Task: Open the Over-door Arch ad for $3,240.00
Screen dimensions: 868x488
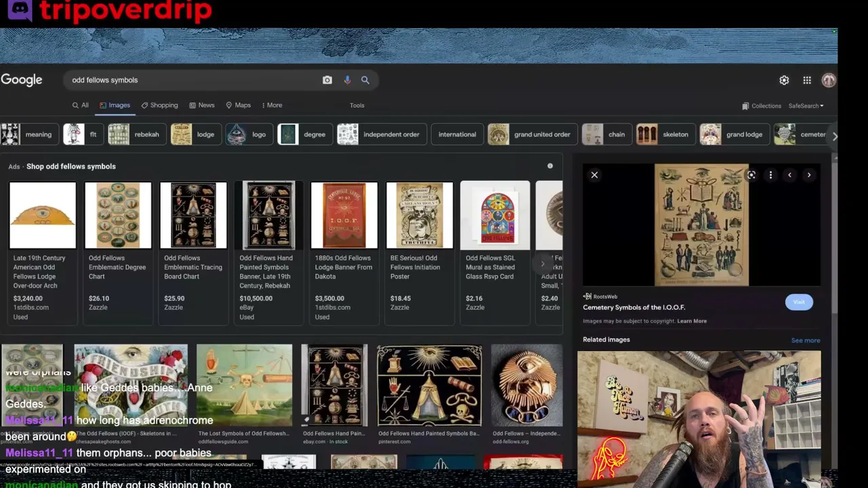Action: point(42,252)
